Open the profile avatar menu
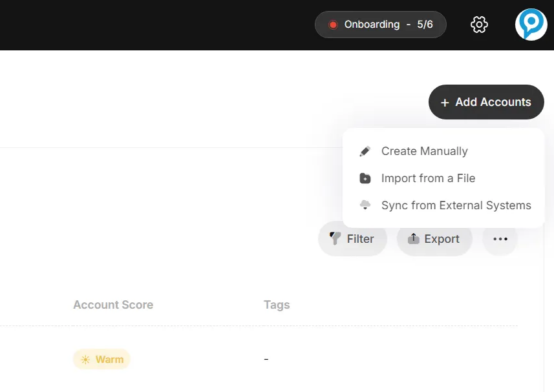This screenshot has height=392, width=554. tap(531, 25)
